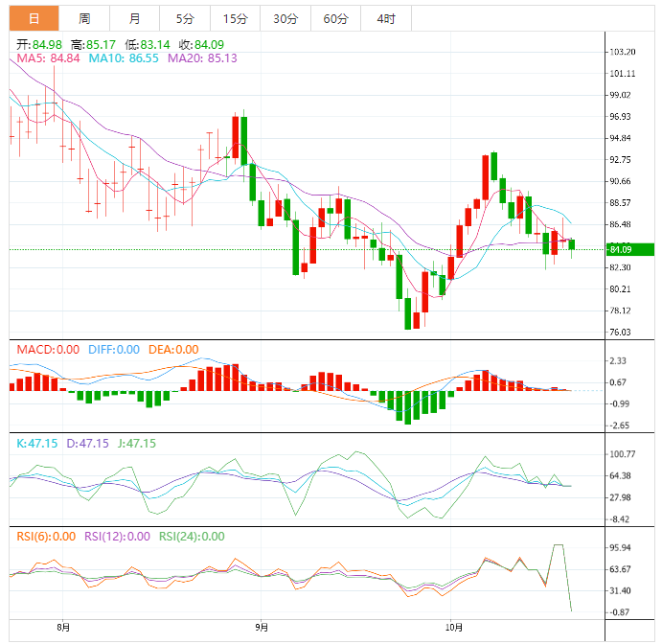
Task: Switch to the 5分 interval tab
Action: [183, 18]
